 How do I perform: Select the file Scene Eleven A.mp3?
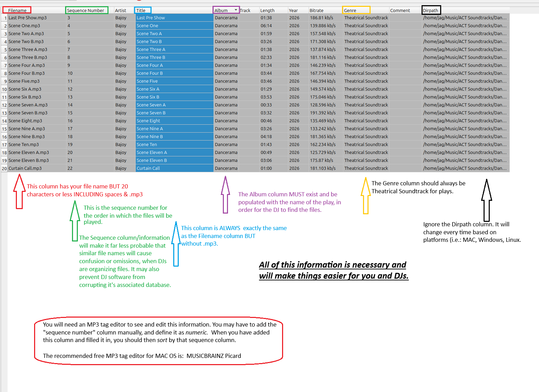tap(29, 152)
